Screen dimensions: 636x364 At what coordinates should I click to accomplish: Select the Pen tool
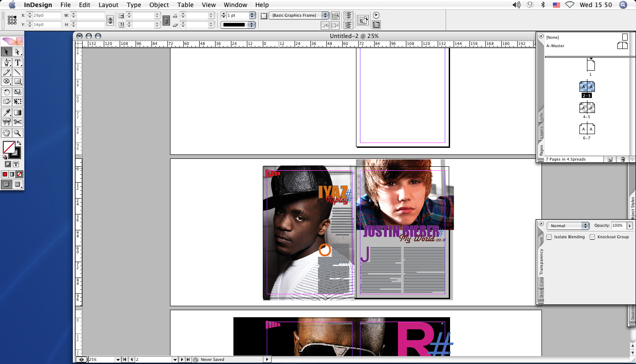7,63
